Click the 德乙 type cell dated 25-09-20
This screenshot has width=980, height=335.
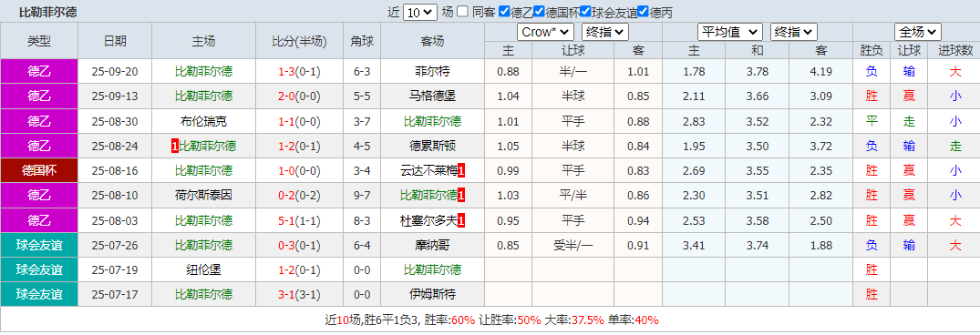point(39,72)
